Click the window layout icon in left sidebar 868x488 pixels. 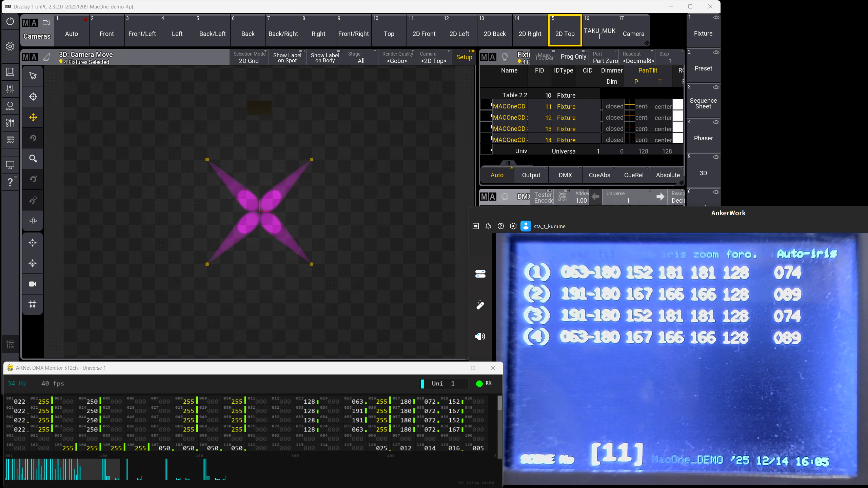pyautogui.click(x=10, y=72)
